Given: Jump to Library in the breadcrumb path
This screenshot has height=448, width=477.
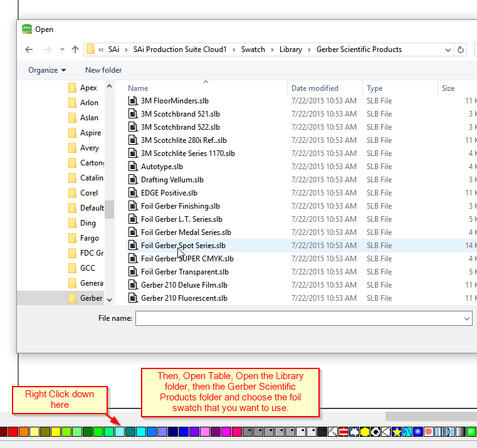Looking at the screenshot, I should [x=291, y=49].
